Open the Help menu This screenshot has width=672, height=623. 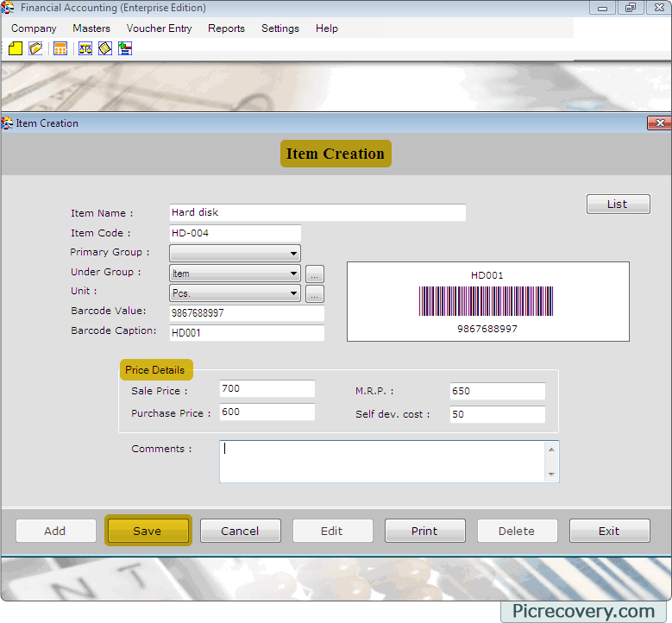327,28
